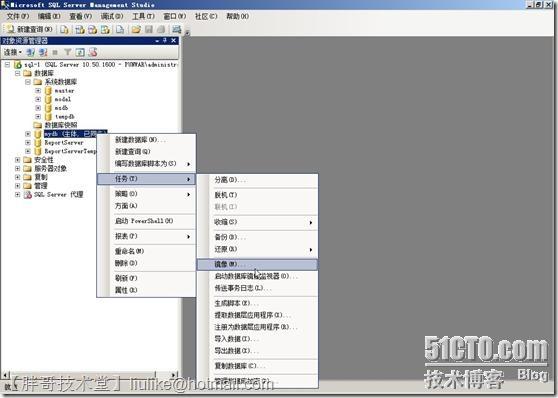Choose 传送事务日志(L)... in tasks submenu

pos(257,288)
